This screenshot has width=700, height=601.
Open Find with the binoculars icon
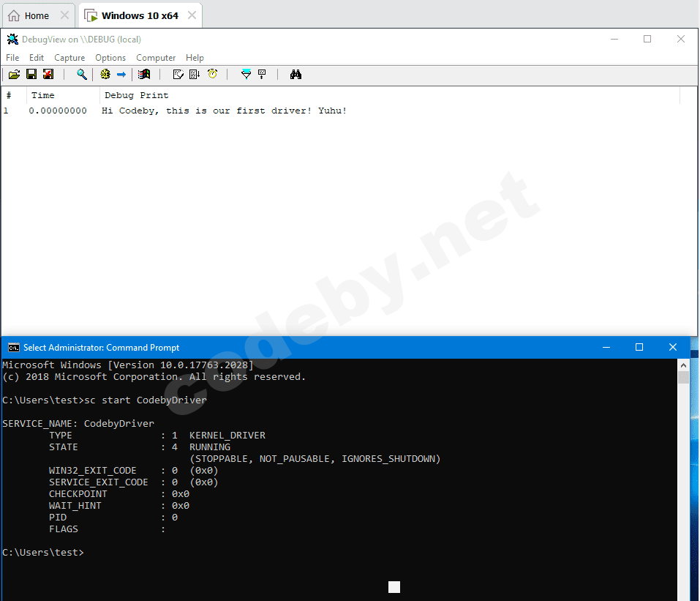click(x=296, y=74)
